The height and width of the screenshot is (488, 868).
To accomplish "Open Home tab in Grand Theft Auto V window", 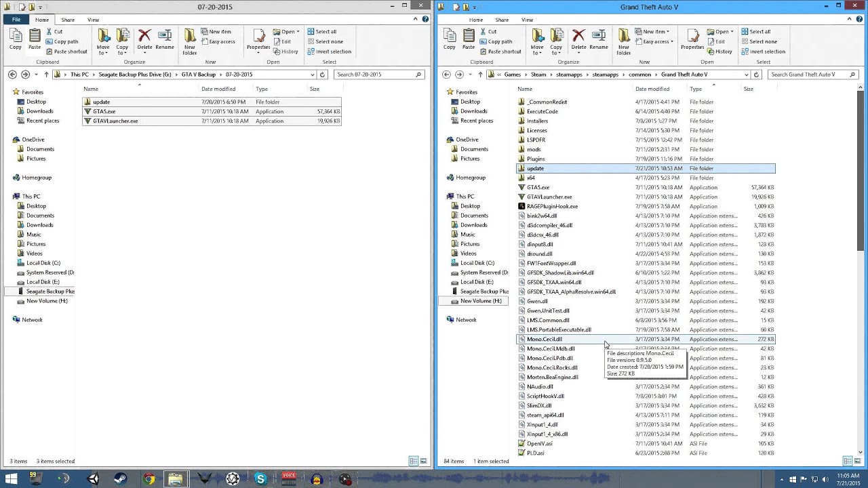I will tap(476, 20).
